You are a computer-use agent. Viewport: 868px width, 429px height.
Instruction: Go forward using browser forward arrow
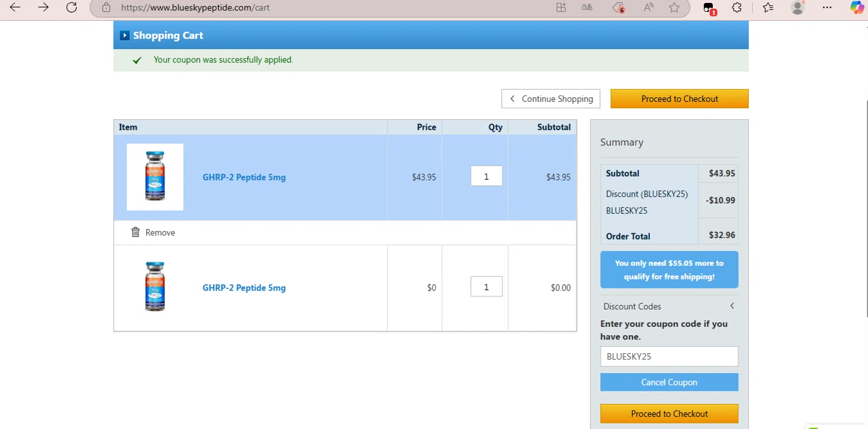(43, 8)
